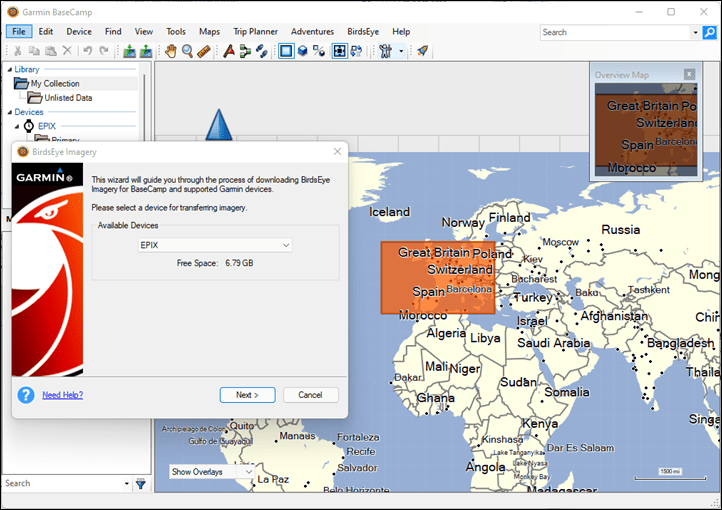722x510 pixels.
Task: Collapse the EPIX device node
Action: tap(17, 127)
